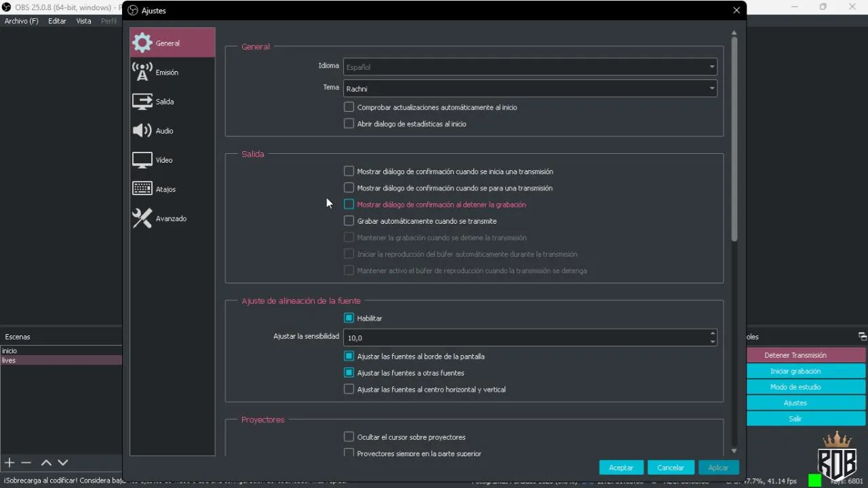
Task: Minimize the OBS main window
Action: pos(795,7)
